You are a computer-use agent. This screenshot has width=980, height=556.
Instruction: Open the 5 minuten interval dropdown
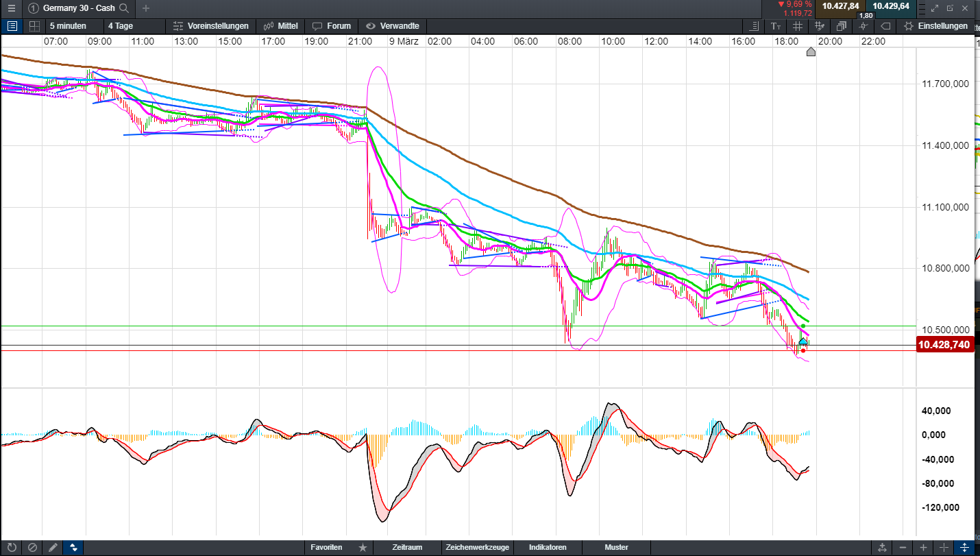(68, 26)
